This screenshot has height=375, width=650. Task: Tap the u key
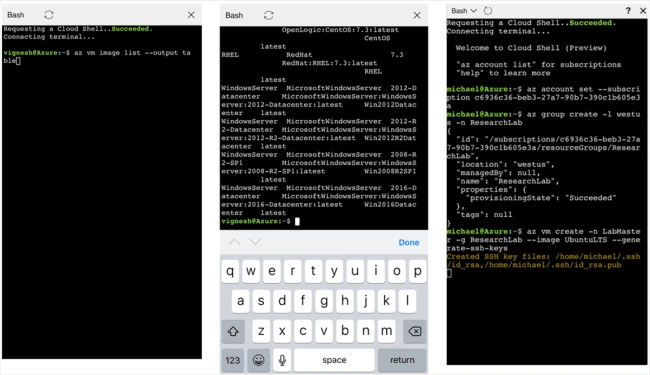(x=355, y=271)
